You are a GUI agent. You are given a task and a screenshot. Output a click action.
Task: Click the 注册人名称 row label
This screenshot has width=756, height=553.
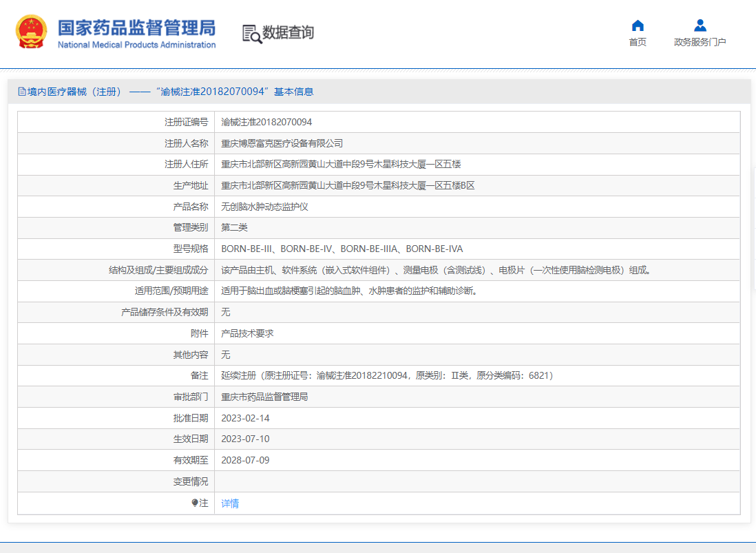[x=186, y=143]
